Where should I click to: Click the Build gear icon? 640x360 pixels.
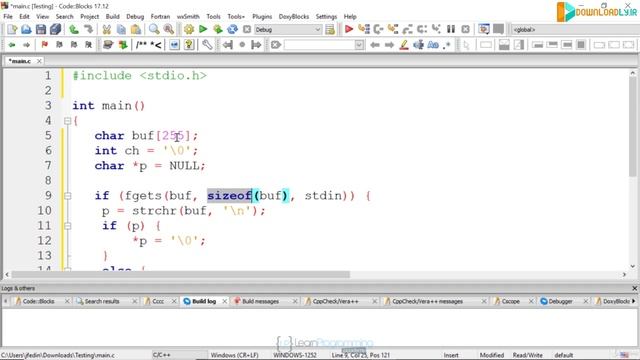[189, 29]
